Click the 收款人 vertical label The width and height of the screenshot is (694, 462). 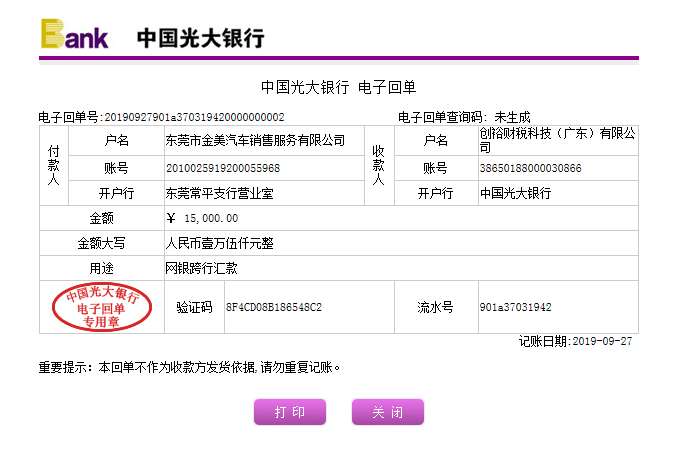[x=378, y=166]
